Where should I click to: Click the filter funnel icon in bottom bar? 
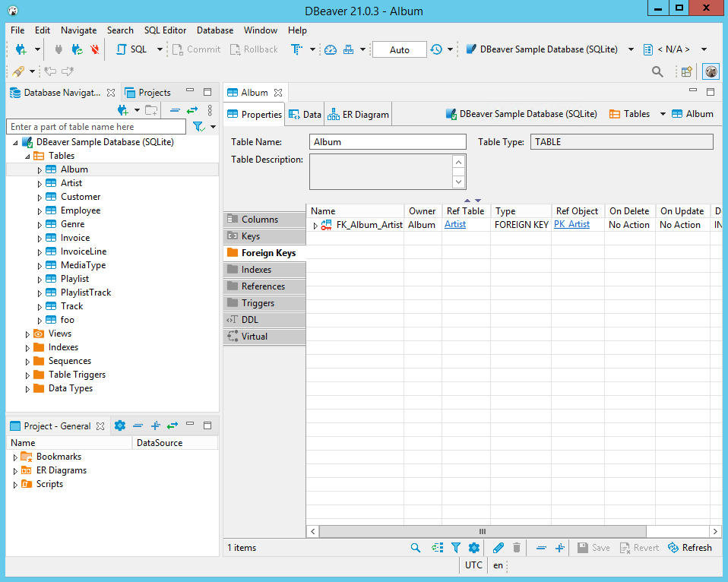tap(455, 548)
